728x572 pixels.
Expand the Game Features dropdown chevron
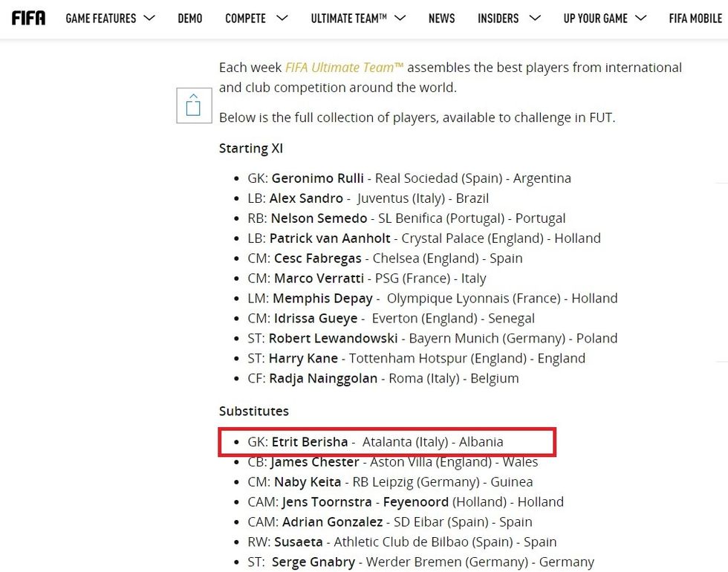coord(149,18)
